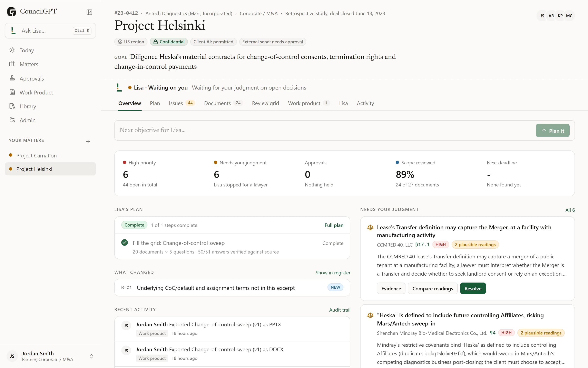This screenshot has width=588, height=368.
Task: Click the External send: needs approval tag
Action: (272, 42)
